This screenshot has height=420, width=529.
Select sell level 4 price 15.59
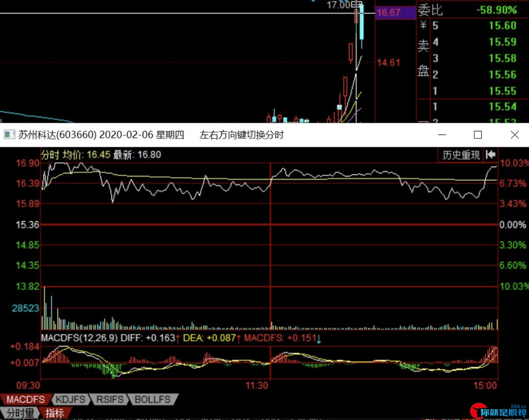click(x=503, y=42)
